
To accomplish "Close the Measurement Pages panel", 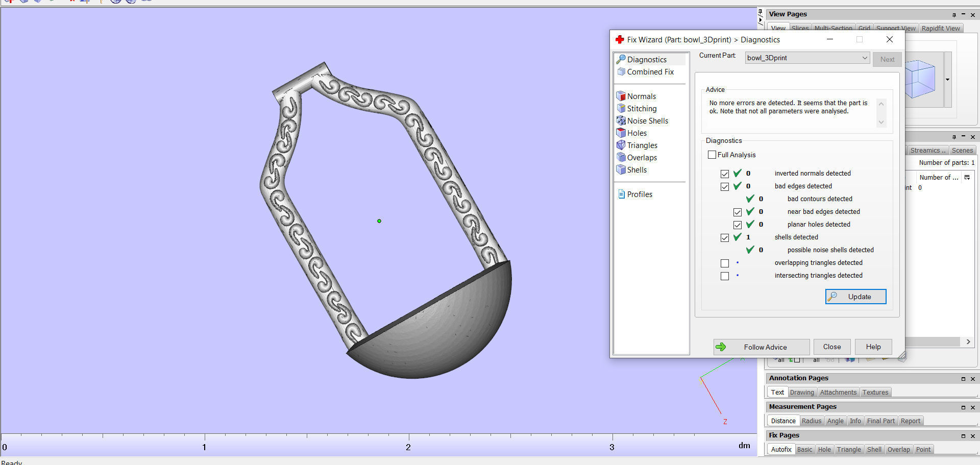I will [973, 407].
